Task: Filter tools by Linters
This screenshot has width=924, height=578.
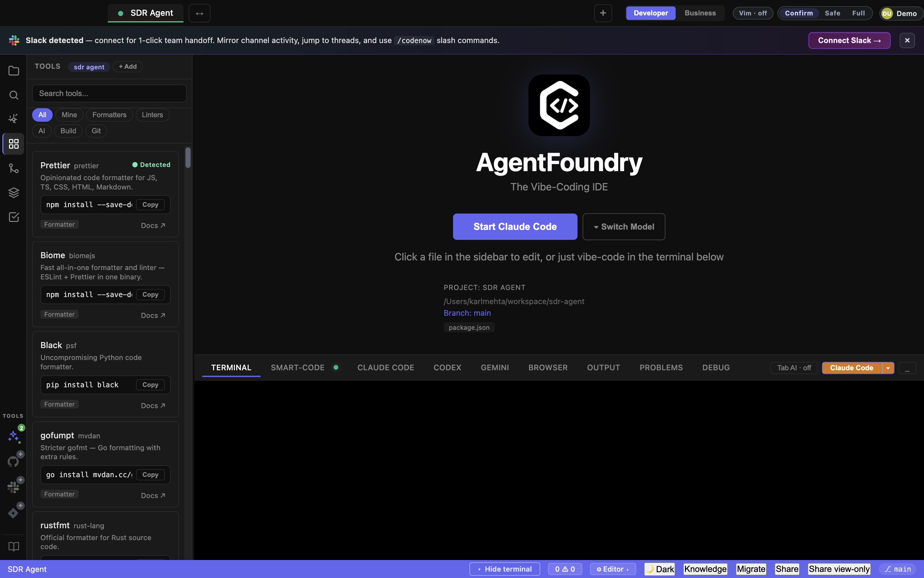Action: [152, 115]
